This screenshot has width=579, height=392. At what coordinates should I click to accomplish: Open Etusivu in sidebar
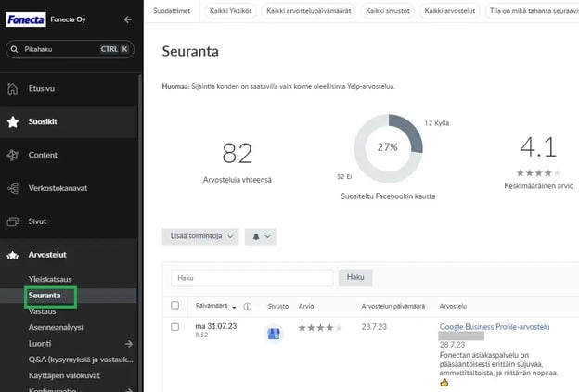click(x=42, y=89)
